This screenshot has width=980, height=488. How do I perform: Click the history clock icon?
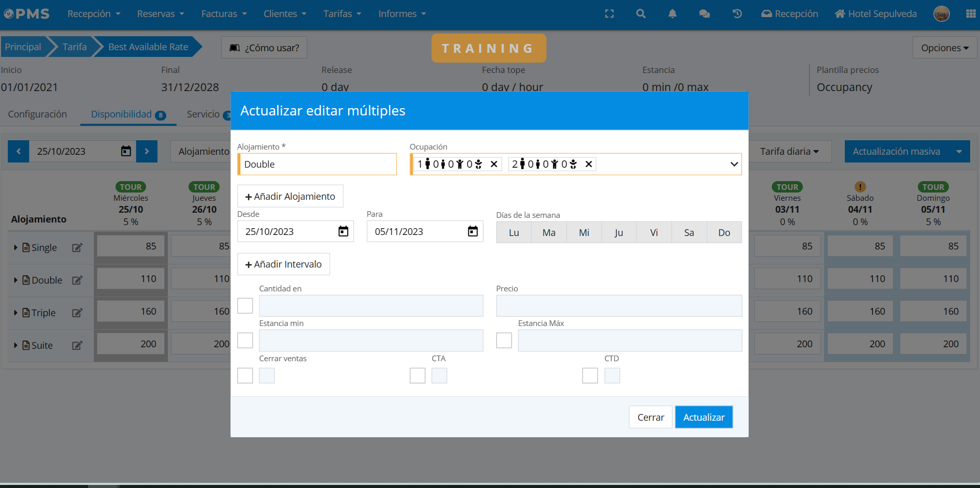737,14
